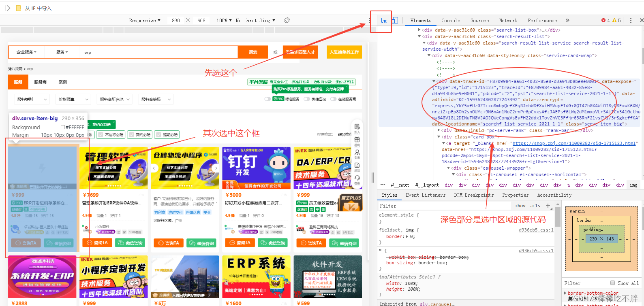Open the Event Listeners tab
This screenshot has height=306, width=644.
[x=426, y=195]
